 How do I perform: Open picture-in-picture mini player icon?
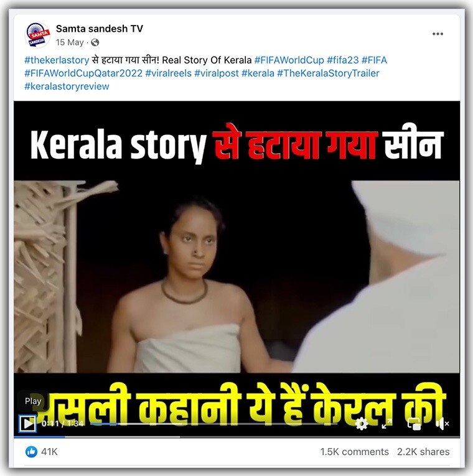click(414, 424)
